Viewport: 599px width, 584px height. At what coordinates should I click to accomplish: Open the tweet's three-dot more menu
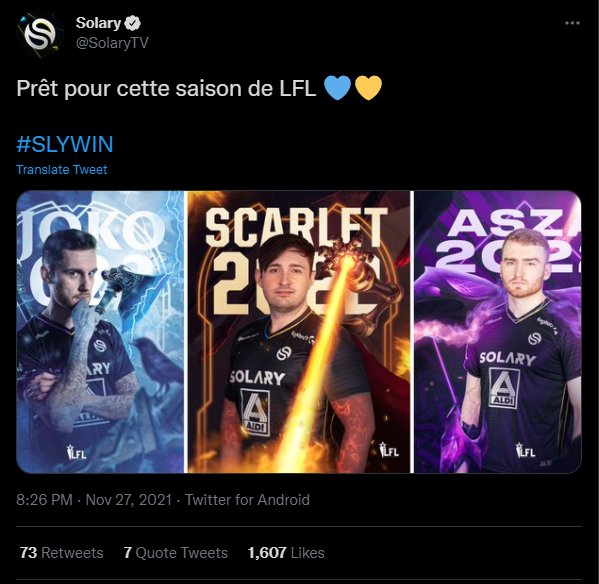(572, 23)
